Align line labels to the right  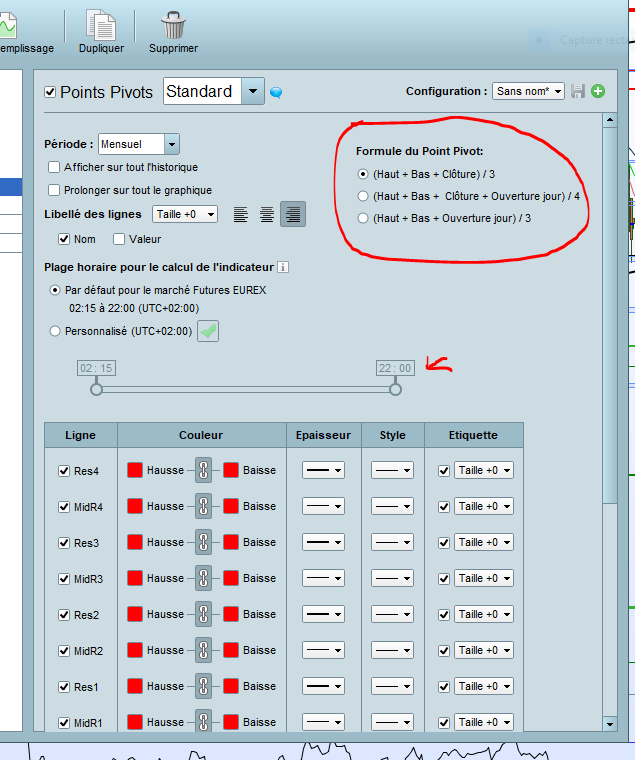(293, 214)
